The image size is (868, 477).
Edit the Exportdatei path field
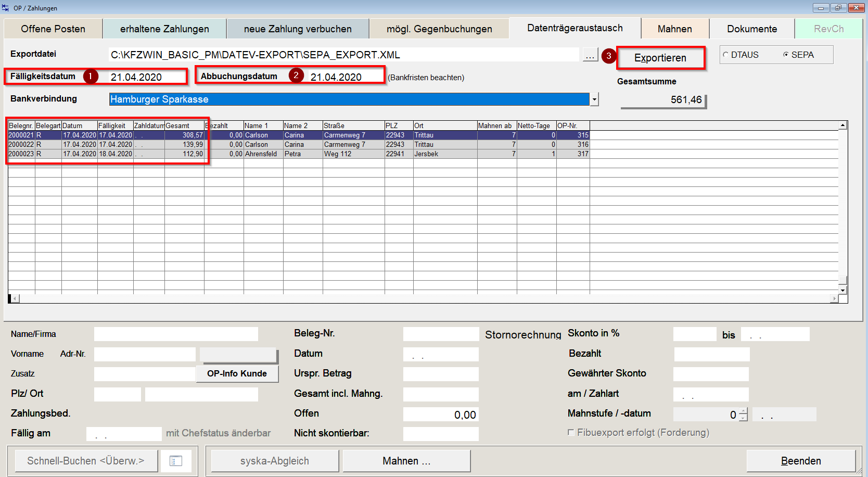[x=343, y=55]
